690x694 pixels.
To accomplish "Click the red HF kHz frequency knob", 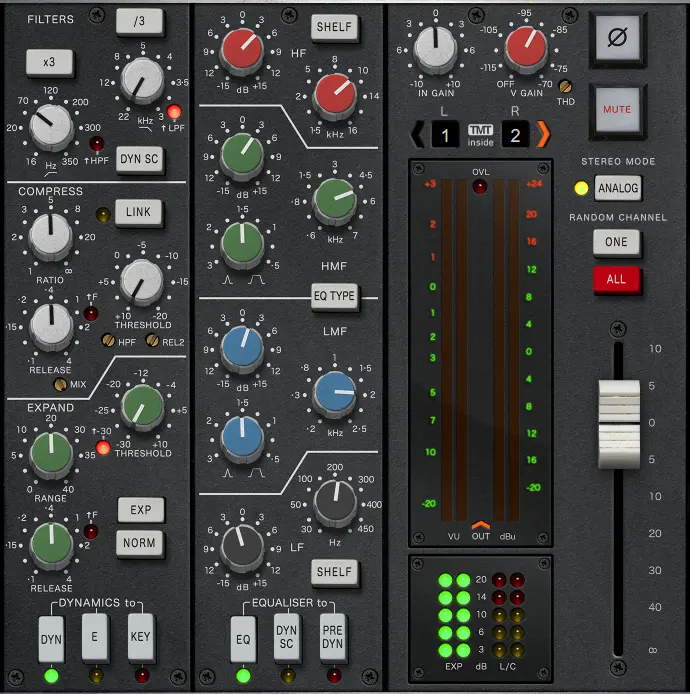I will (x=335, y=96).
